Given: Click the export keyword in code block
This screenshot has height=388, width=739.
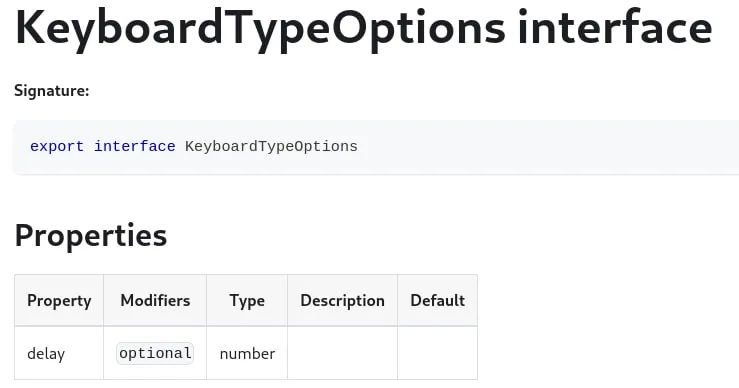Looking at the screenshot, I should coord(57,147).
